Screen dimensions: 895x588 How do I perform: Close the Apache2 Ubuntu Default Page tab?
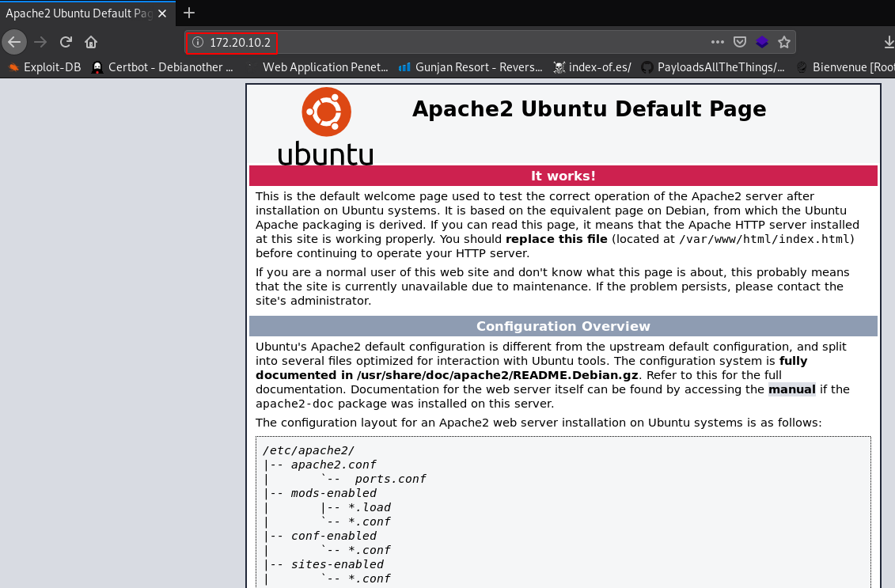click(x=162, y=13)
